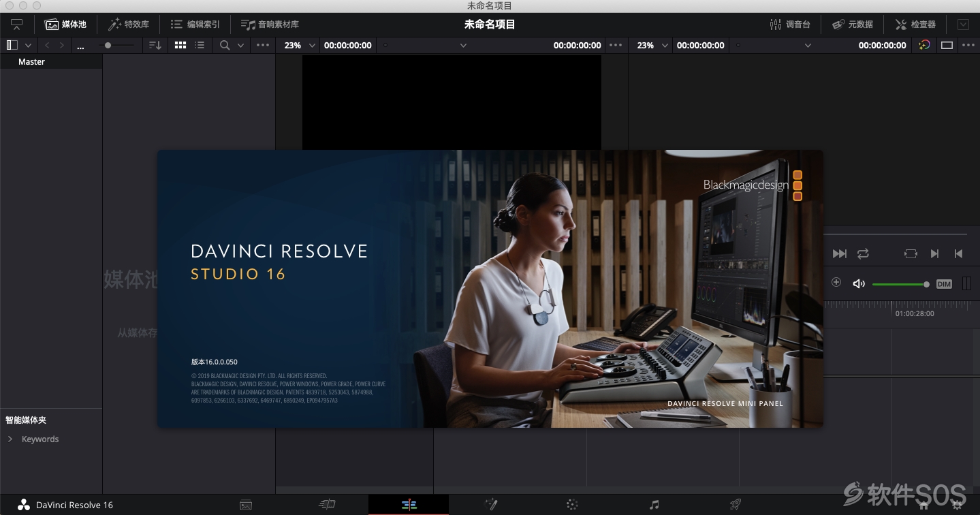The width and height of the screenshot is (980, 515).
Task: Click the Keywords smart bin label
Action: pyautogui.click(x=40, y=439)
